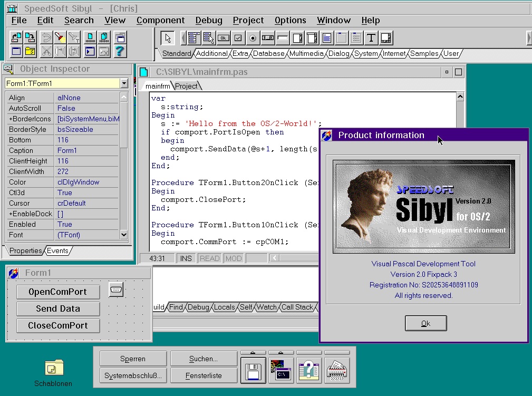532x396 pixels.
Task: Open the information help icon in the launchpad
Action: (308, 370)
